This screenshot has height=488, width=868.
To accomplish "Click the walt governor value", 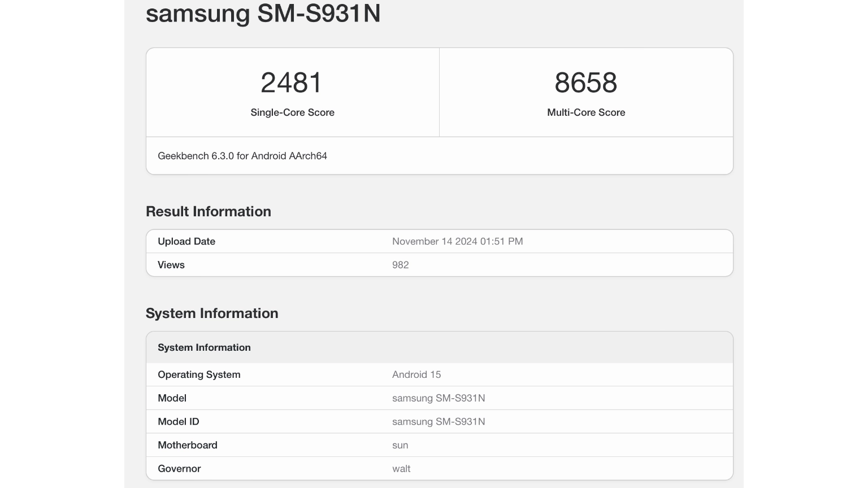I will [x=401, y=469].
